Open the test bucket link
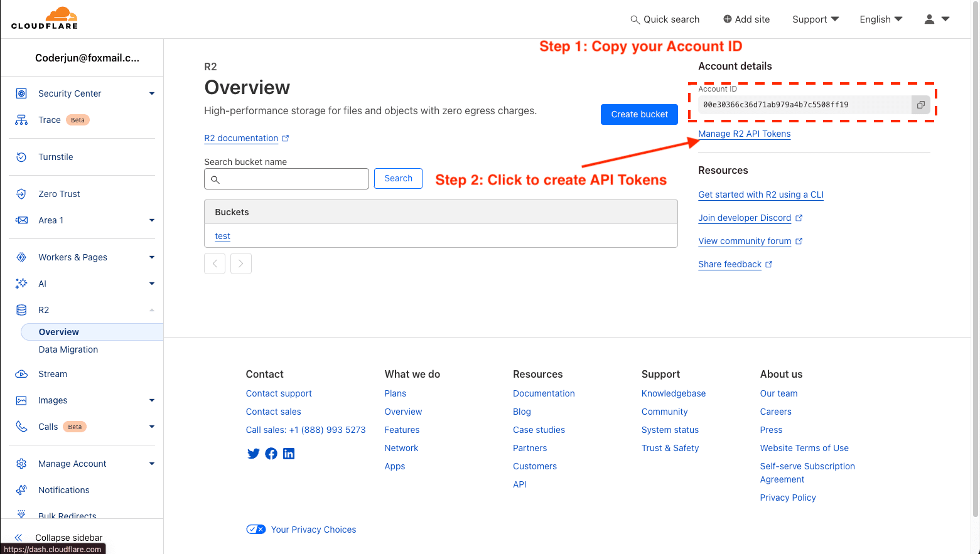This screenshot has height=554, width=980. pos(222,236)
